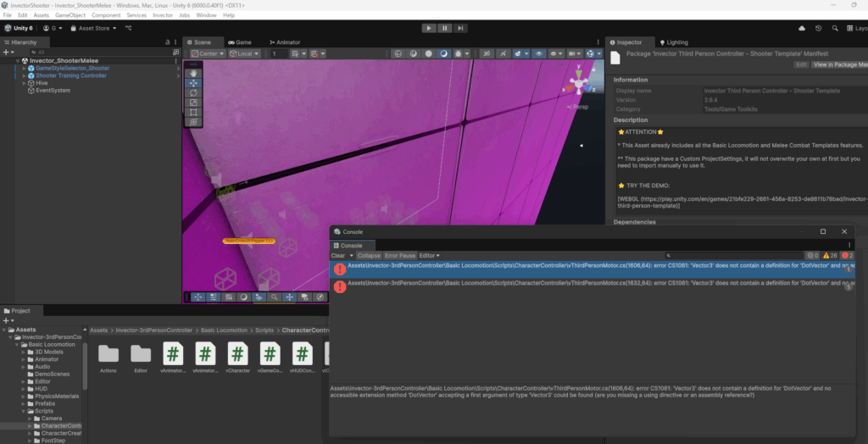
Task: Open the Center pivot dropdown
Action: click(x=209, y=53)
